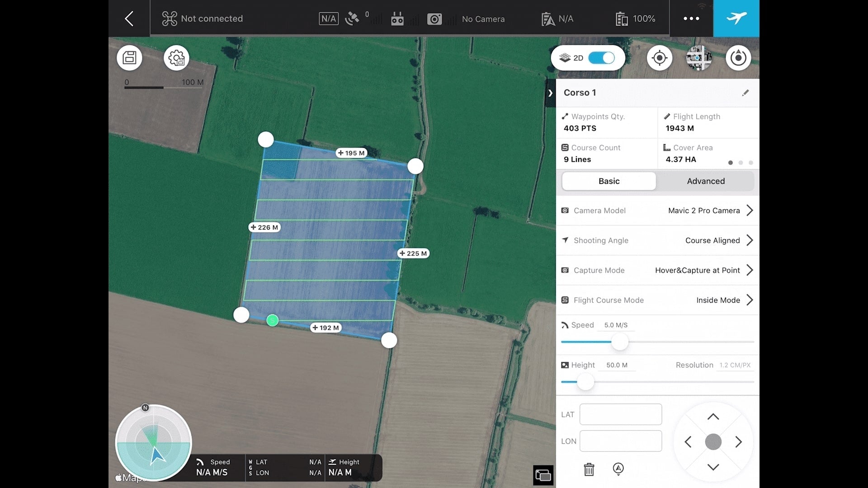Click the save mission disk icon
Viewport: 868px width, 488px height.
click(130, 58)
